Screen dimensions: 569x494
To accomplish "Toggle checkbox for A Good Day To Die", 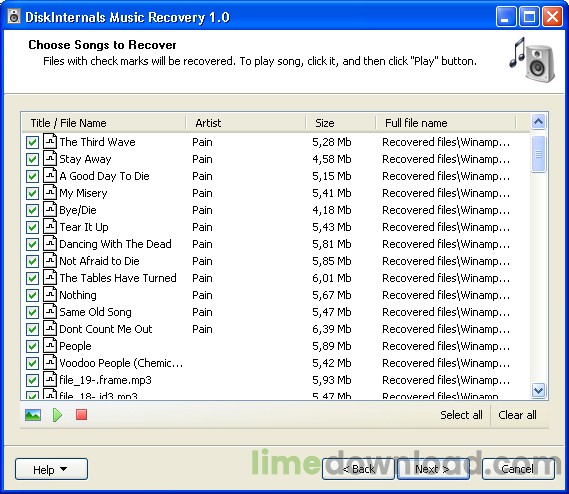I will [x=32, y=176].
